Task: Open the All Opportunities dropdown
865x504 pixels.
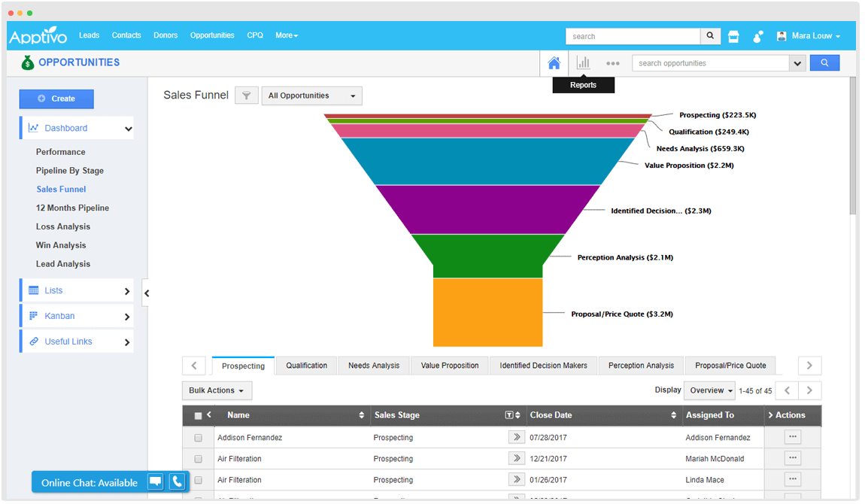Action: [311, 96]
